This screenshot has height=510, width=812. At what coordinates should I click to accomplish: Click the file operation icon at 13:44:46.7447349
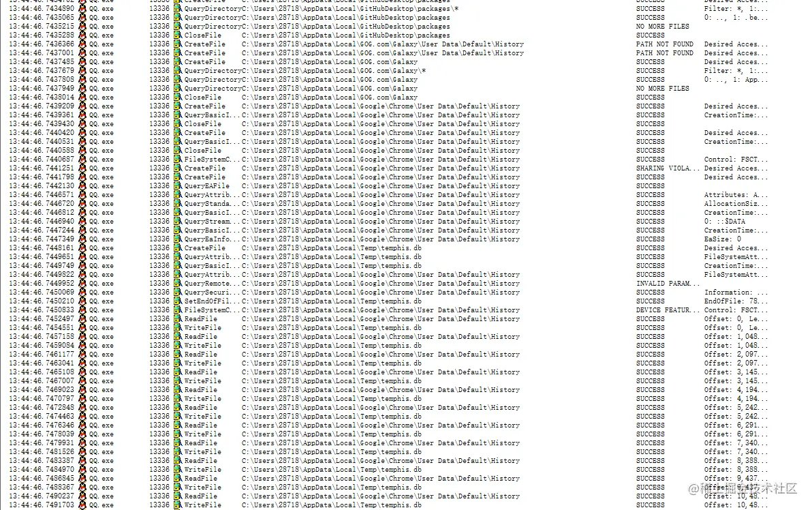178,239
